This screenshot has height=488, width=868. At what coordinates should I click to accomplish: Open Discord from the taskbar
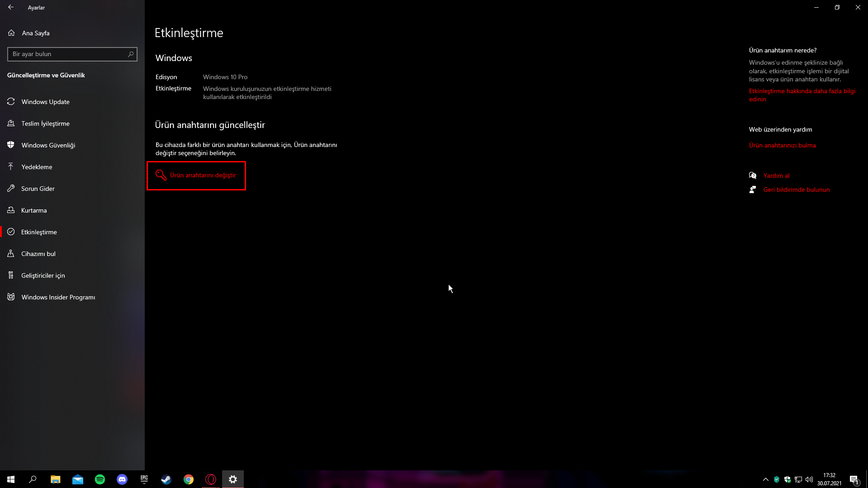point(122,479)
